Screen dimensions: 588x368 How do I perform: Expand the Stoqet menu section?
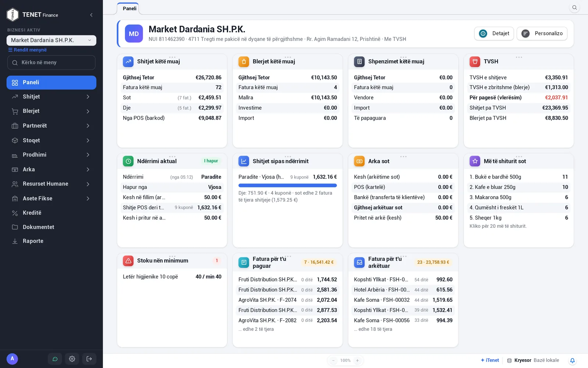point(51,140)
